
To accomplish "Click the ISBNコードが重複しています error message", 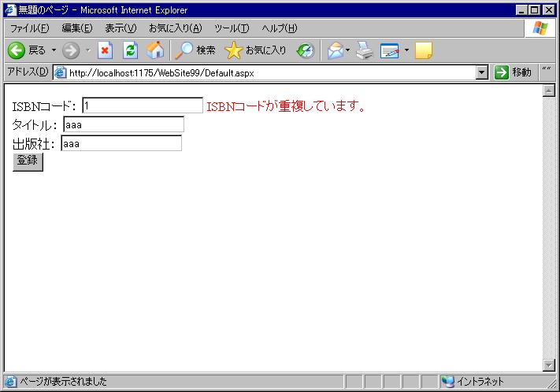I will coord(286,106).
